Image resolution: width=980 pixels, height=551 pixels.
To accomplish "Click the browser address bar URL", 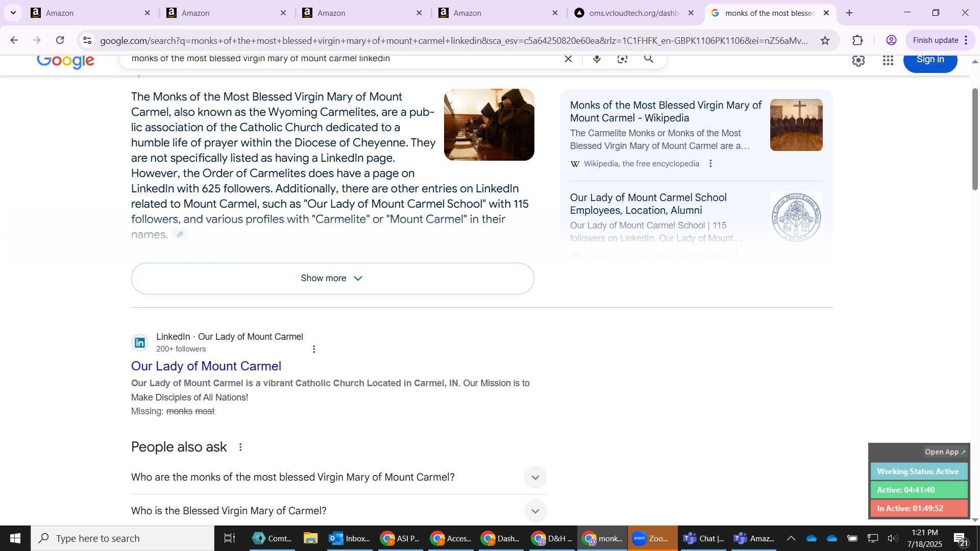I will [454, 40].
